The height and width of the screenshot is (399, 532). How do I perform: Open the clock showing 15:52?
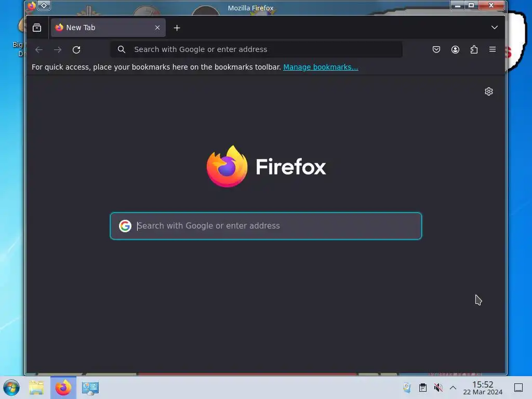483,388
